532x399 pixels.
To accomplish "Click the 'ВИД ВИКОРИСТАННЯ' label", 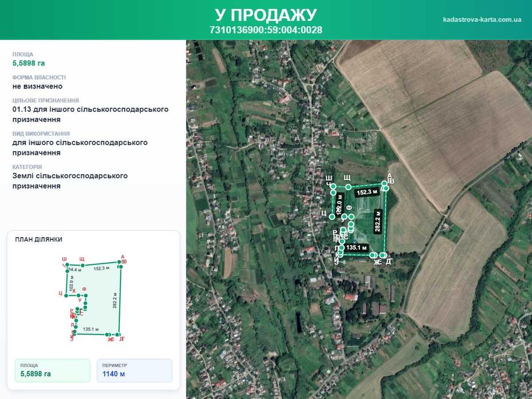I will coord(41,134).
